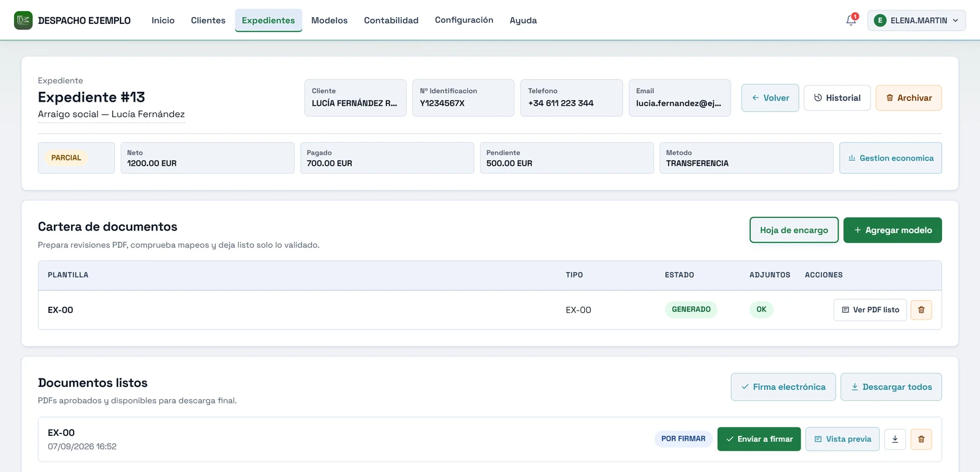
Task: Click the Pagado amount 700.00 EUR
Action: point(330,163)
